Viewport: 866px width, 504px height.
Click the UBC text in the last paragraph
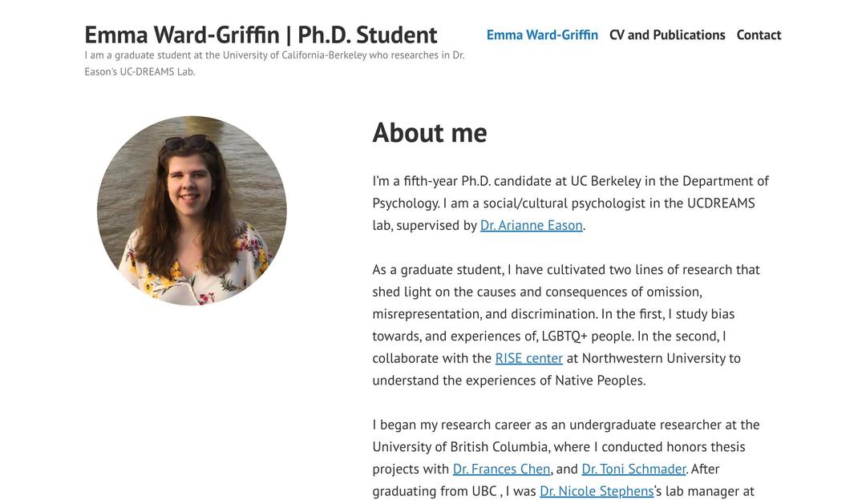(x=484, y=490)
